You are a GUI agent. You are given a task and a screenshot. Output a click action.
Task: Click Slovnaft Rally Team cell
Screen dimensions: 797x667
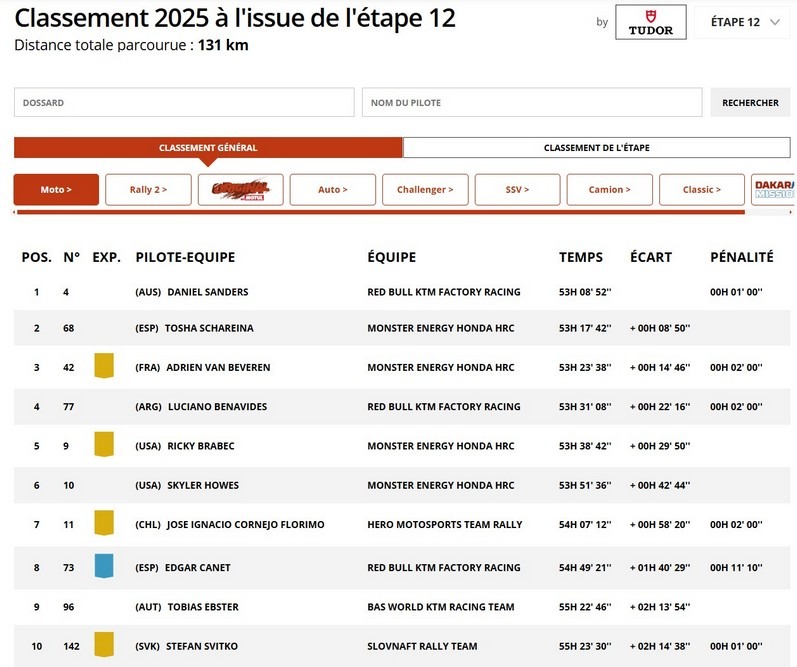(x=422, y=646)
